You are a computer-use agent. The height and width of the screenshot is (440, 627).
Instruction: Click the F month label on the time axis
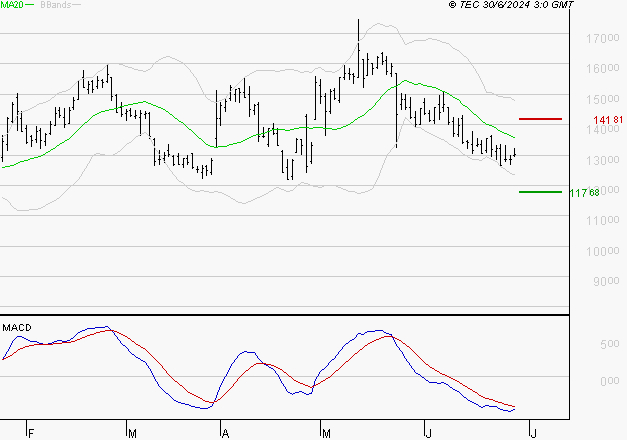(31, 433)
